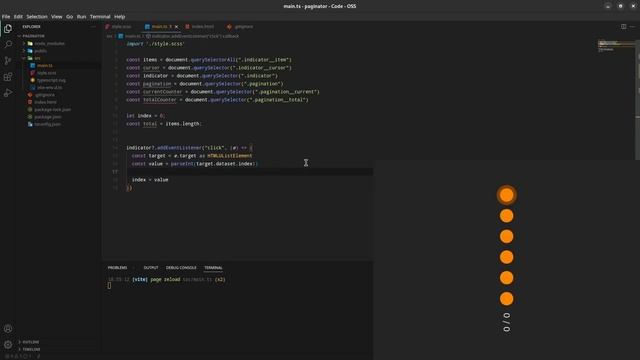Switch to the index.html editor tab
Image resolution: width=640 pixels, height=360 pixels.
(202, 27)
